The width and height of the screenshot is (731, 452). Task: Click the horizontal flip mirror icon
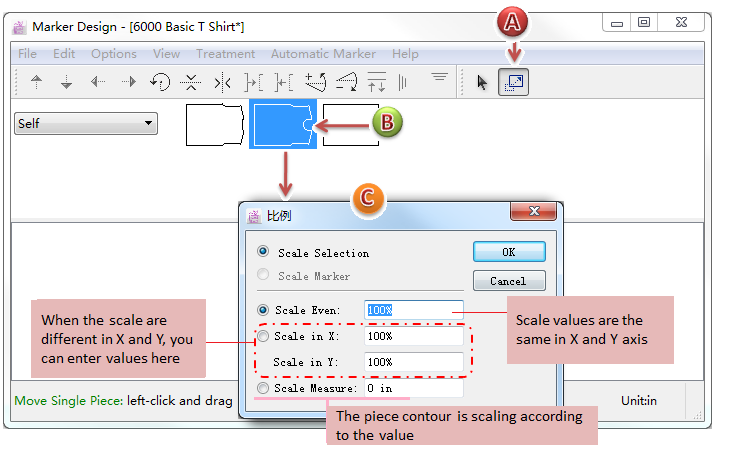pos(222,83)
